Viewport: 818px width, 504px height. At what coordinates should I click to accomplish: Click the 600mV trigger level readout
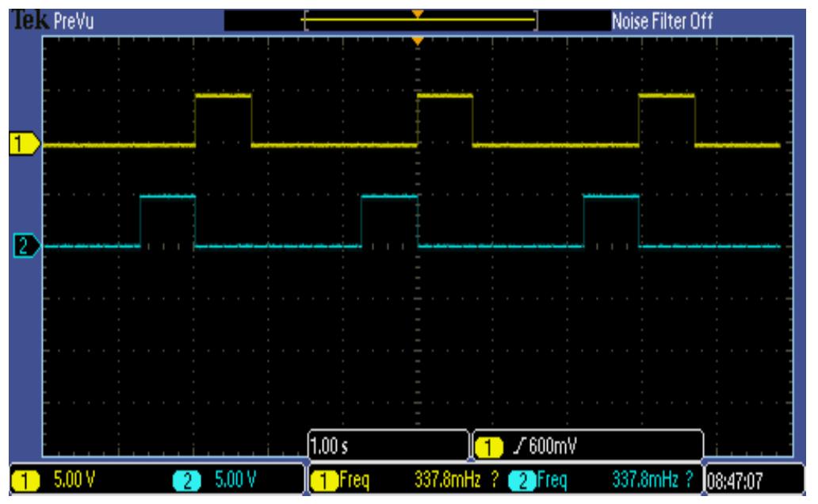[x=552, y=446]
